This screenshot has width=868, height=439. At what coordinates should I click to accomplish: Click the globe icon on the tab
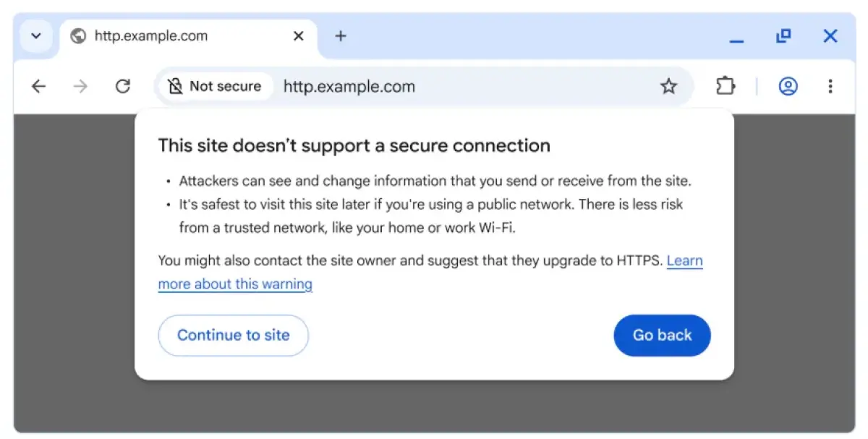78,35
